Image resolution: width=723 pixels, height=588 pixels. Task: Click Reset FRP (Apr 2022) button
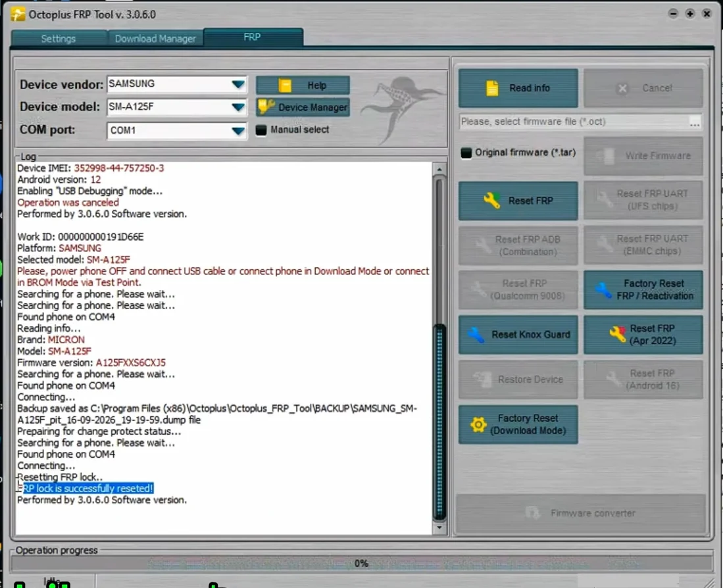tap(643, 335)
